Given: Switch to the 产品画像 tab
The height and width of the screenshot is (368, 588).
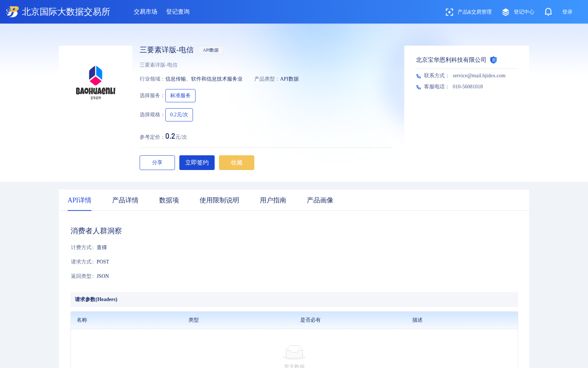Looking at the screenshot, I should tap(320, 200).
